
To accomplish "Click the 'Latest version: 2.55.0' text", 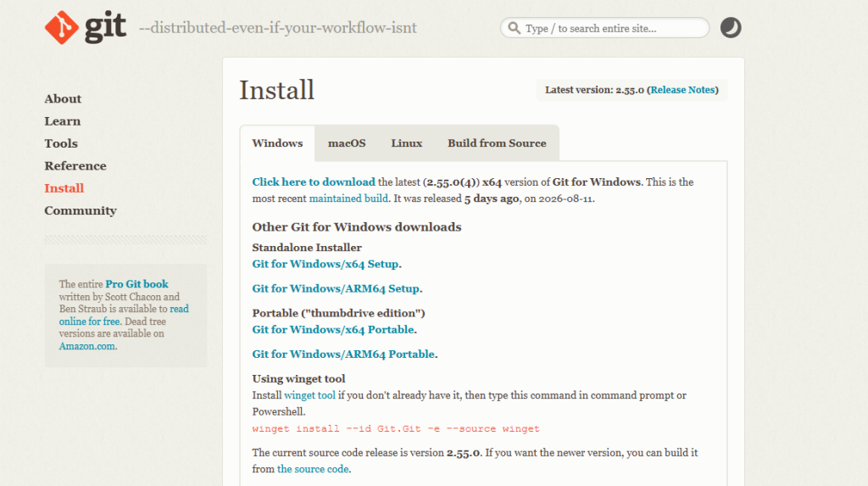I will [x=594, y=90].
